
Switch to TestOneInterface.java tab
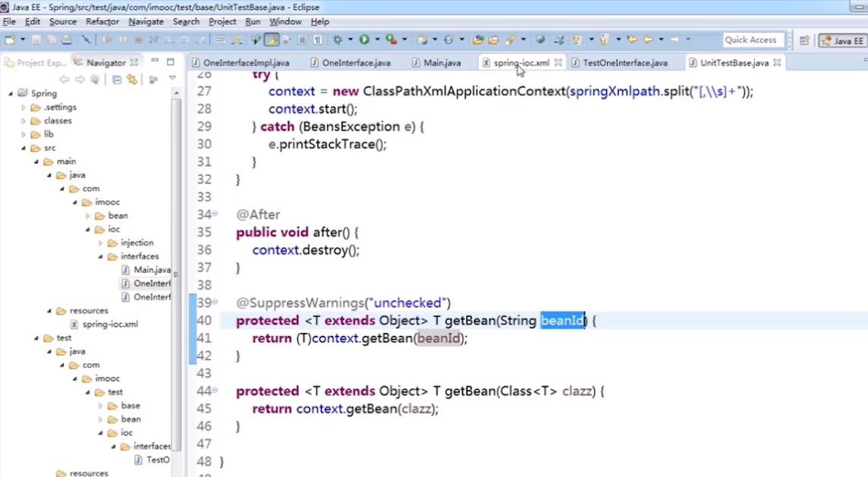[x=624, y=62]
